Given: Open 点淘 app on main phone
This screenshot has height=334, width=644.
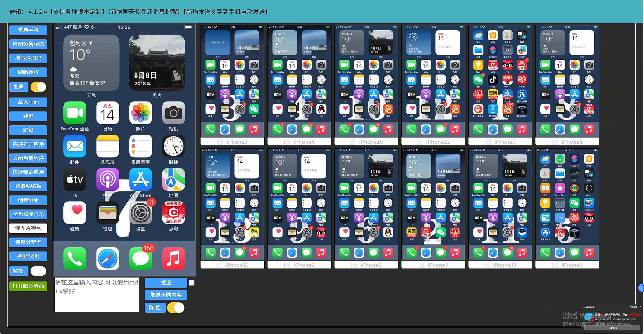Looking at the screenshot, I should click(x=174, y=213).
